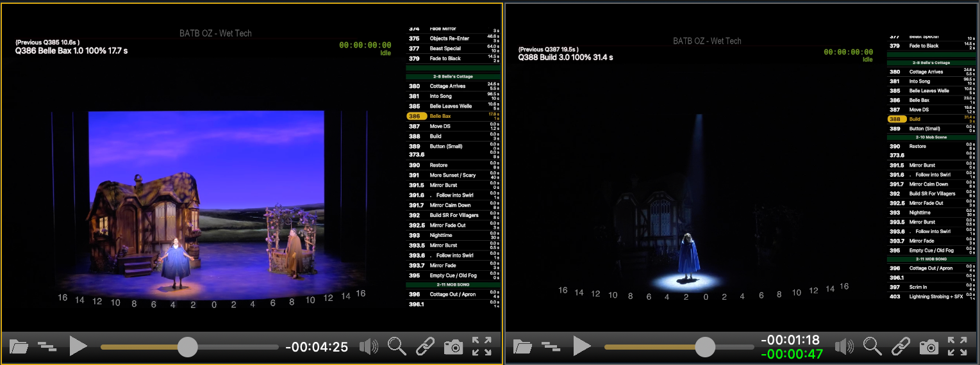Take snapshot with right player camera icon
980x365 pixels.
929,347
